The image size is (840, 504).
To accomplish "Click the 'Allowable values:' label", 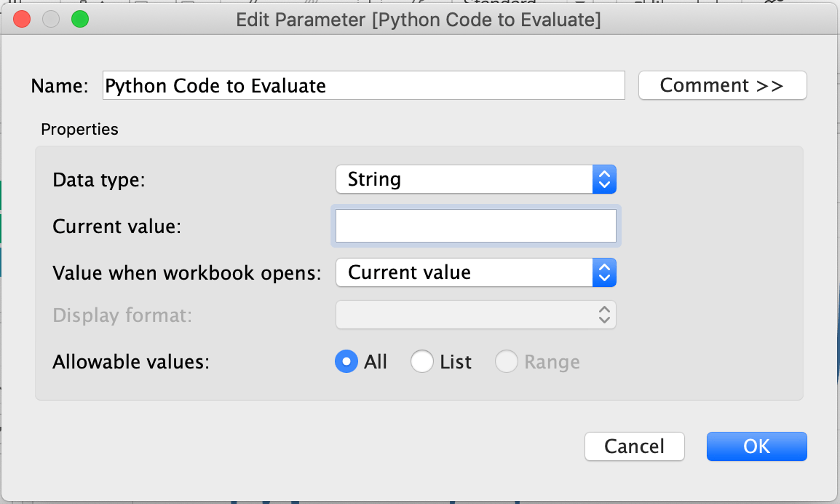I will (131, 362).
